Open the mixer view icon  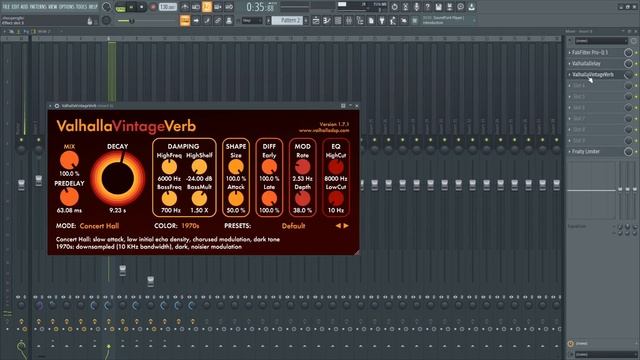coord(349,20)
